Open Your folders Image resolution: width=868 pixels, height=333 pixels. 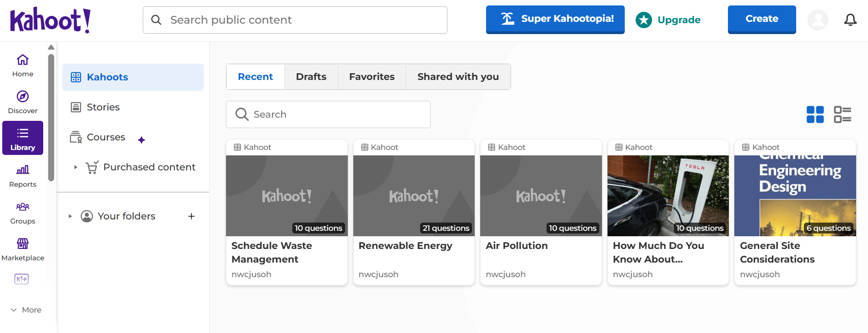(118, 216)
